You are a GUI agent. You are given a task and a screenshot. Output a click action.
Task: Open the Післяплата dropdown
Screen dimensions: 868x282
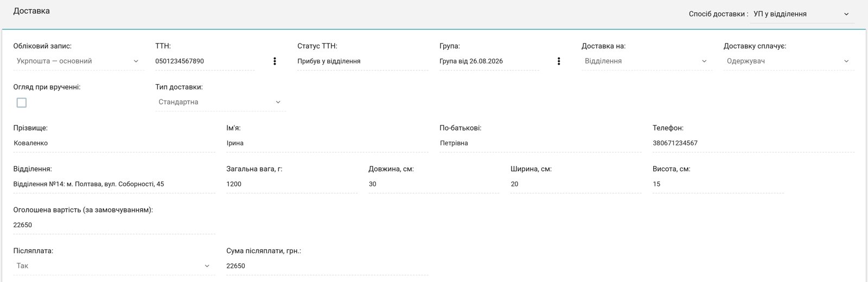pos(114,266)
